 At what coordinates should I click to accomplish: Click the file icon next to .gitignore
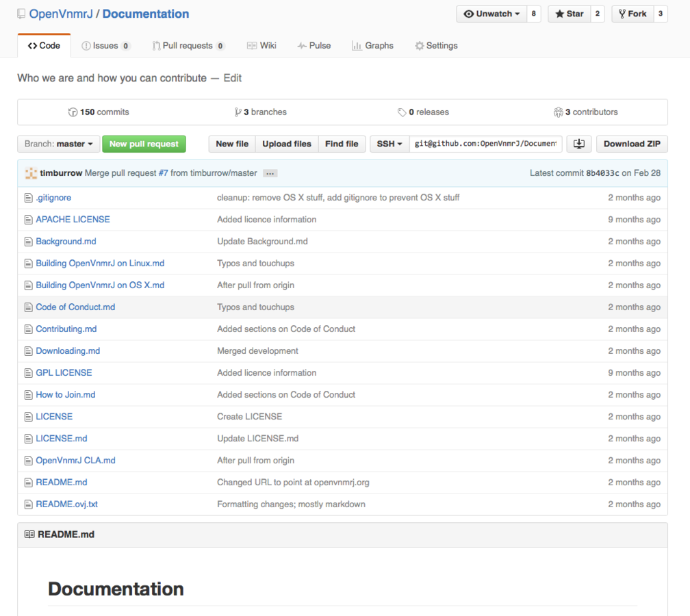29,198
